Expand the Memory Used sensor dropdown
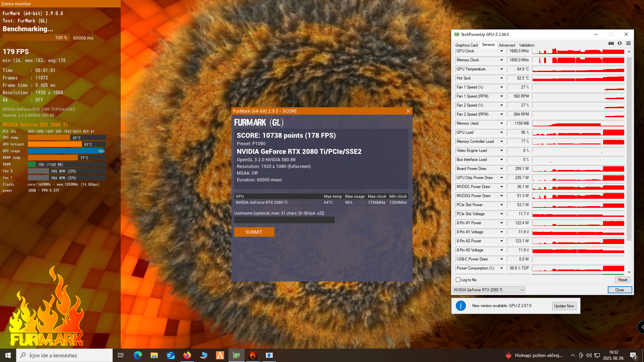 point(501,123)
